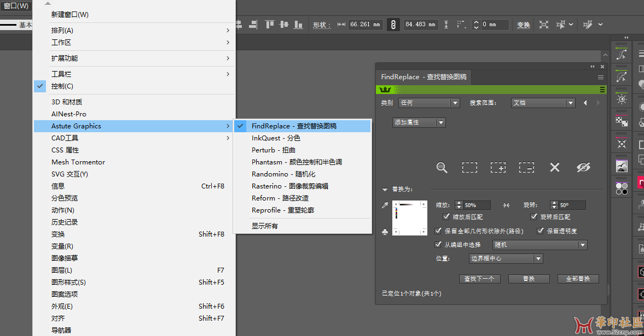Click the plain dashed-rectangle select icon
The height and width of the screenshot is (336, 644).
pos(469,167)
